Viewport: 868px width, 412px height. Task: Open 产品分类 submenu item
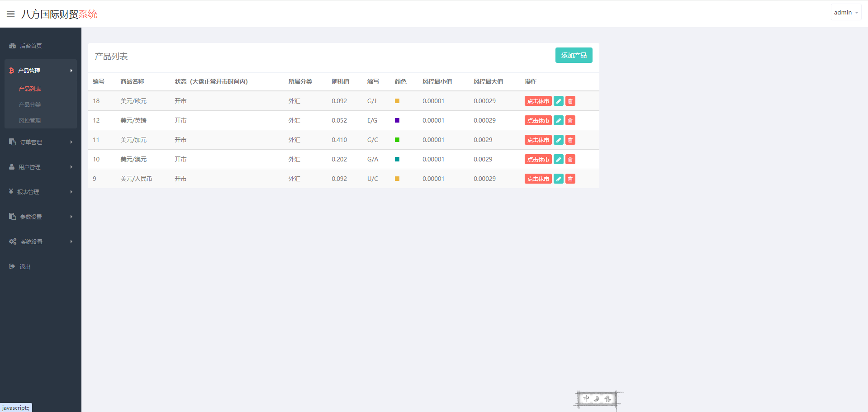(x=30, y=105)
